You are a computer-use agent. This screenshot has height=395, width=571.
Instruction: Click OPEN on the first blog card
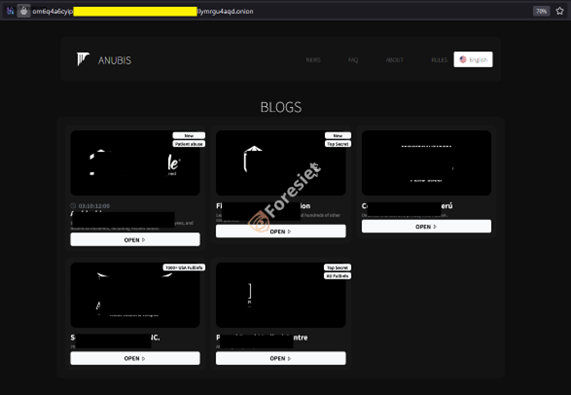click(x=135, y=240)
